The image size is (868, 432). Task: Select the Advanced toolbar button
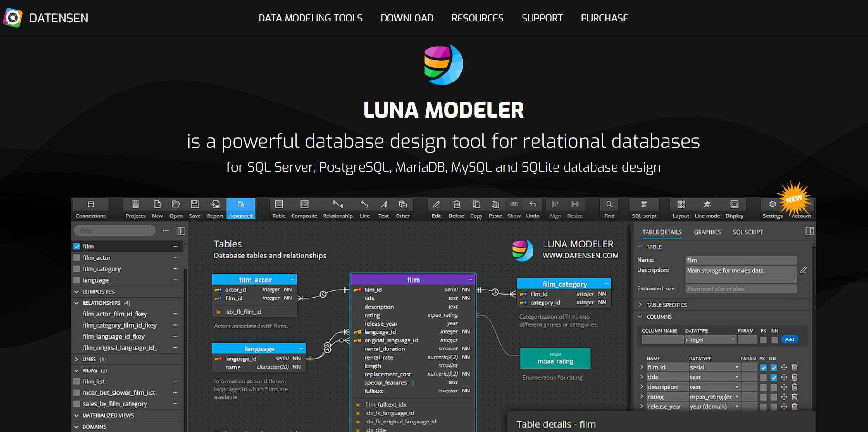[241, 209]
